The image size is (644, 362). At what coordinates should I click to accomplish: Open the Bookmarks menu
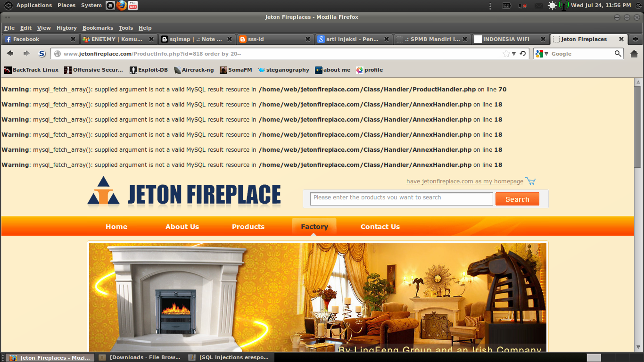97,28
